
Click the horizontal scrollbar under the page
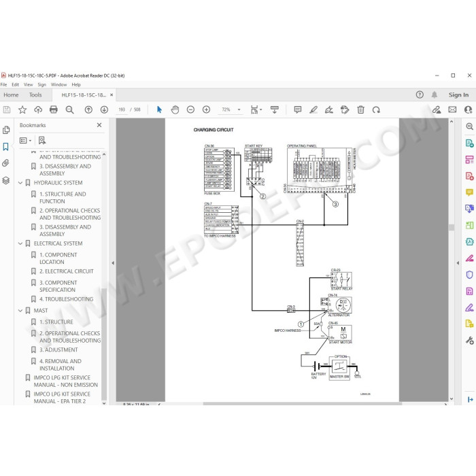303,404
